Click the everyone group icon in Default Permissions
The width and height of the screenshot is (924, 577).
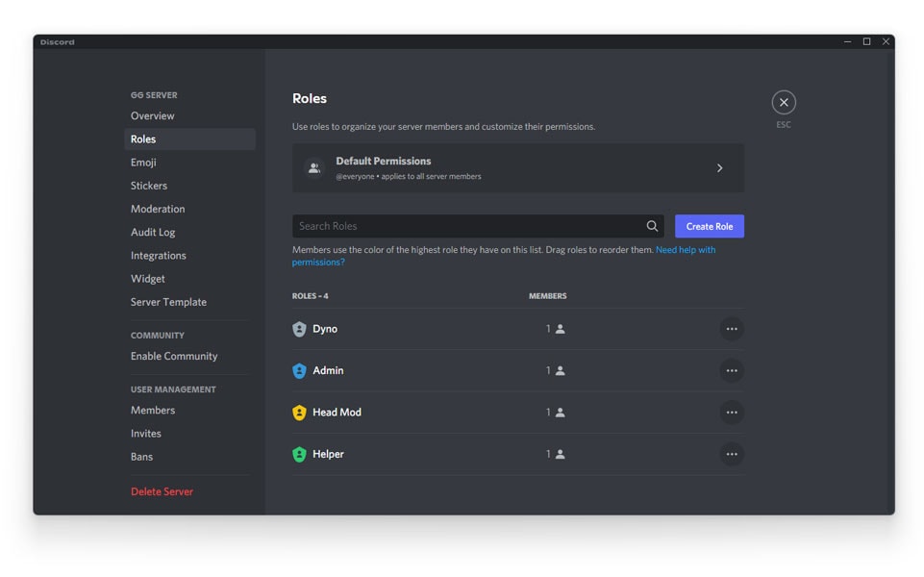314,168
